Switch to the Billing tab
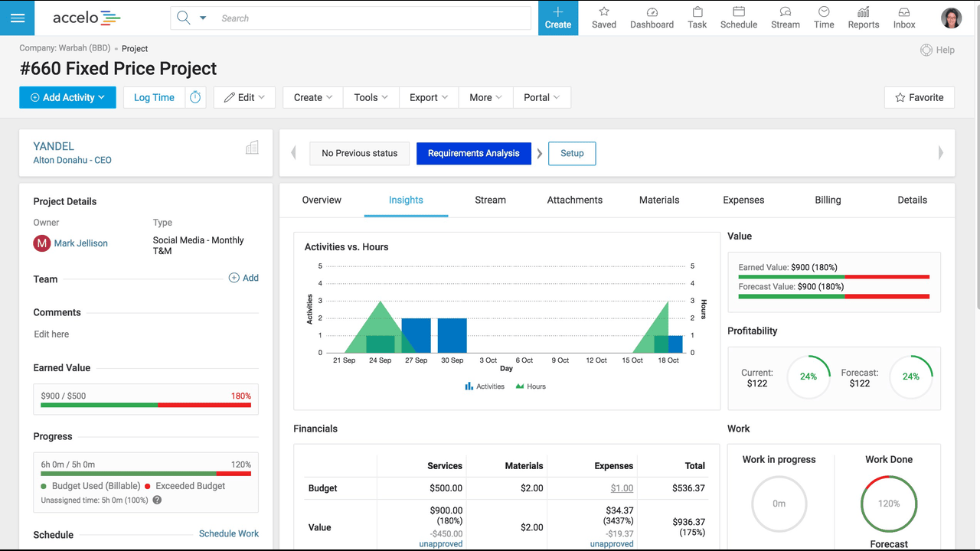980x551 pixels. pos(828,200)
